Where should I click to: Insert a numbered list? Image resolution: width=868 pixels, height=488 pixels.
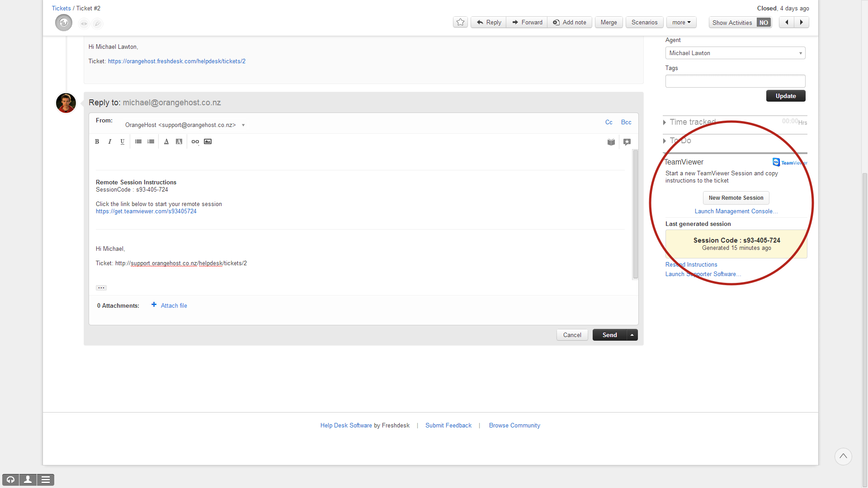(151, 142)
